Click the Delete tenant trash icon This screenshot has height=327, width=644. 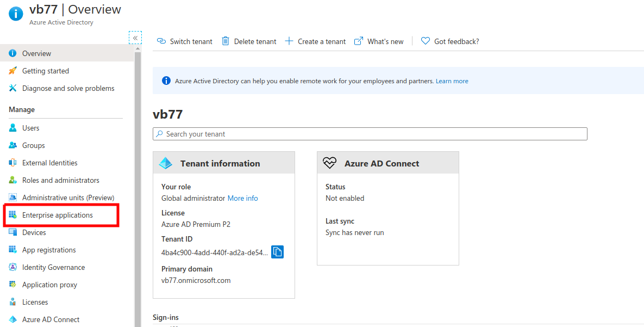click(226, 41)
